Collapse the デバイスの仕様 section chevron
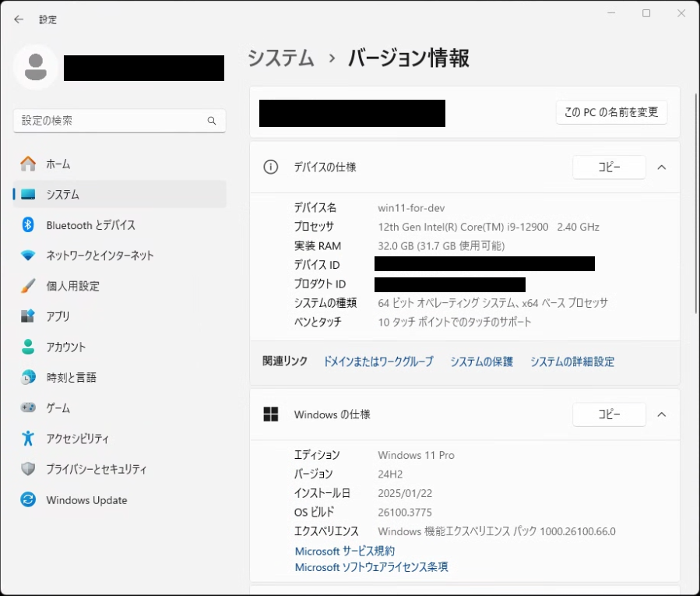Image resolution: width=700 pixels, height=596 pixels. click(x=662, y=167)
